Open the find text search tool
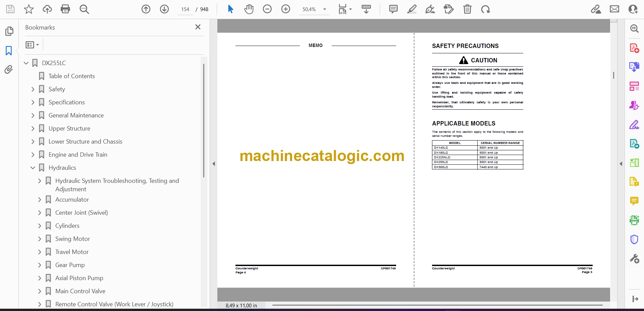The width and height of the screenshot is (644, 311). 84,9
